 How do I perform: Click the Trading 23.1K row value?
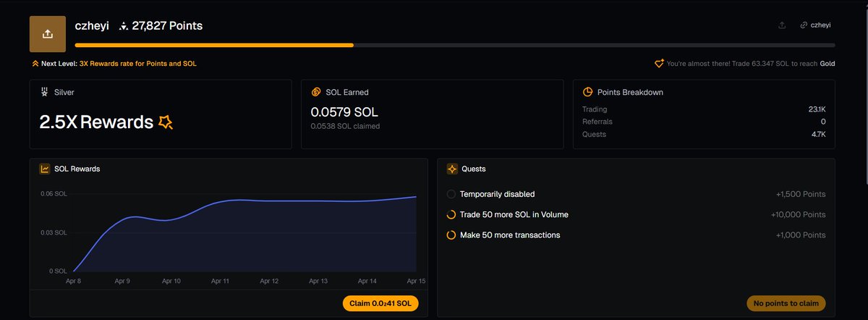817,109
